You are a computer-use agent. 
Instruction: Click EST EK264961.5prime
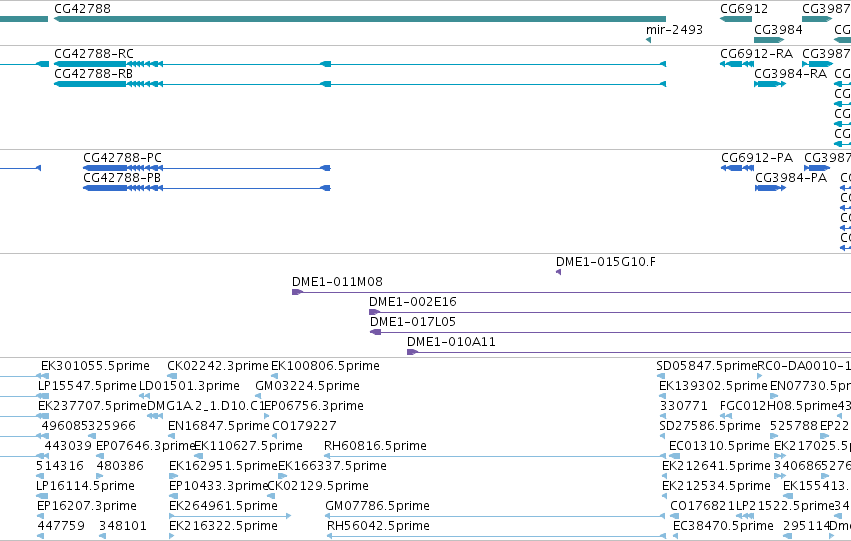pyautogui.click(x=230, y=516)
